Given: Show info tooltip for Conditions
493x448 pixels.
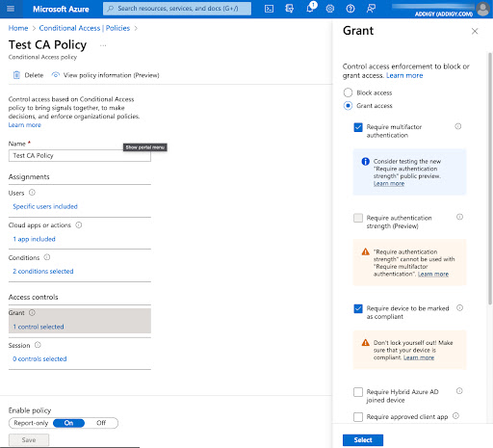Looking at the screenshot, I should (47, 257).
